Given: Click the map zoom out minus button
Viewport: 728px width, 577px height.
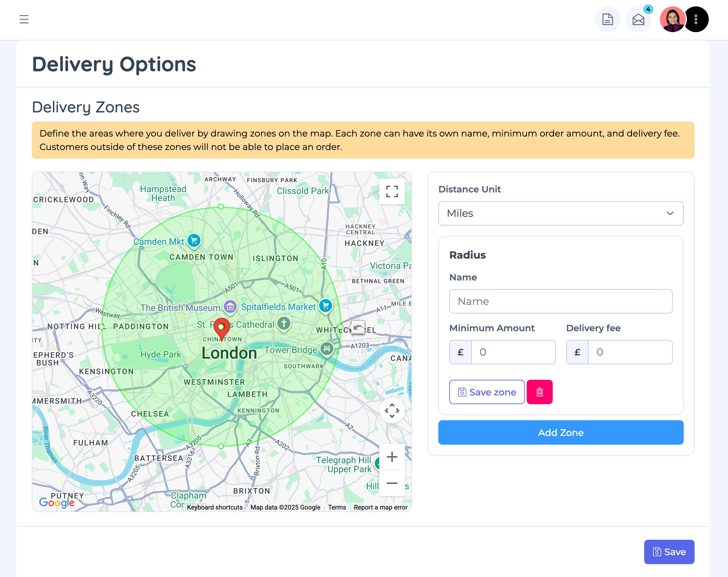Looking at the screenshot, I should [x=392, y=483].
